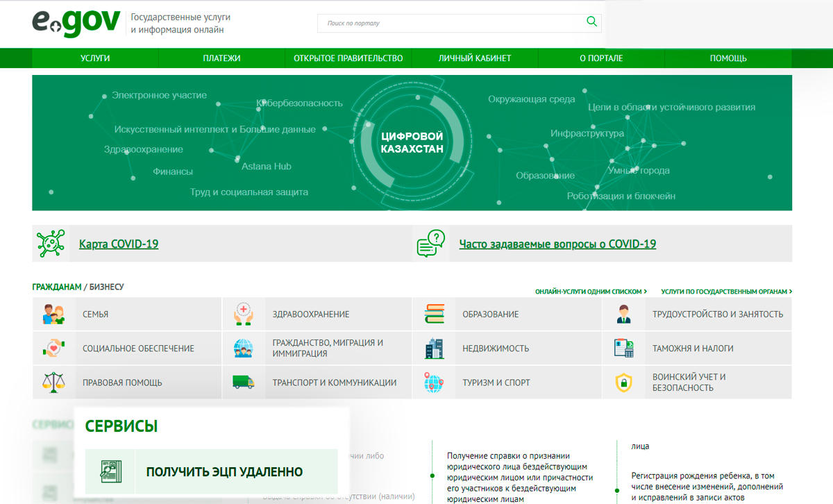Open Гражданство, миграция и иммиграция category
Viewport: 833px width, 504px height.
click(x=317, y=348)
